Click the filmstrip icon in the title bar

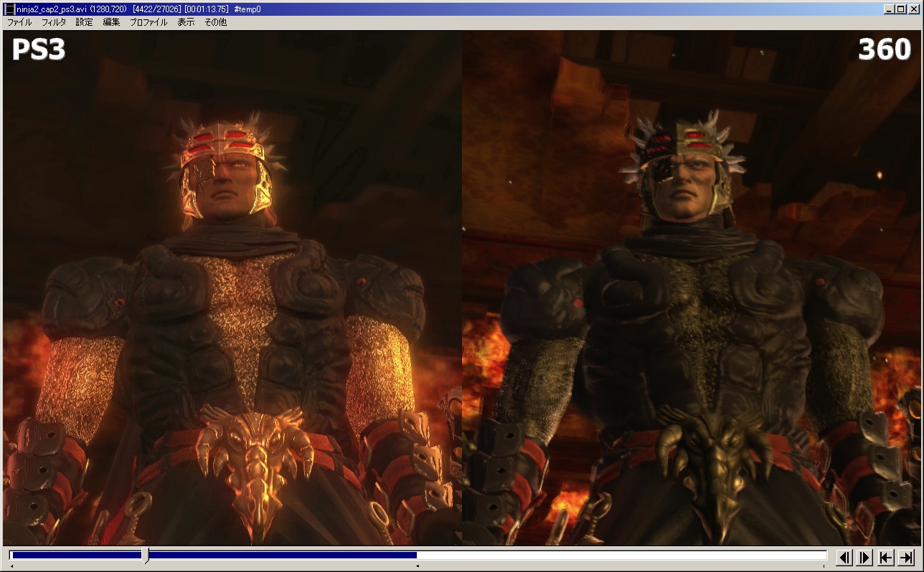coord(9,9)
